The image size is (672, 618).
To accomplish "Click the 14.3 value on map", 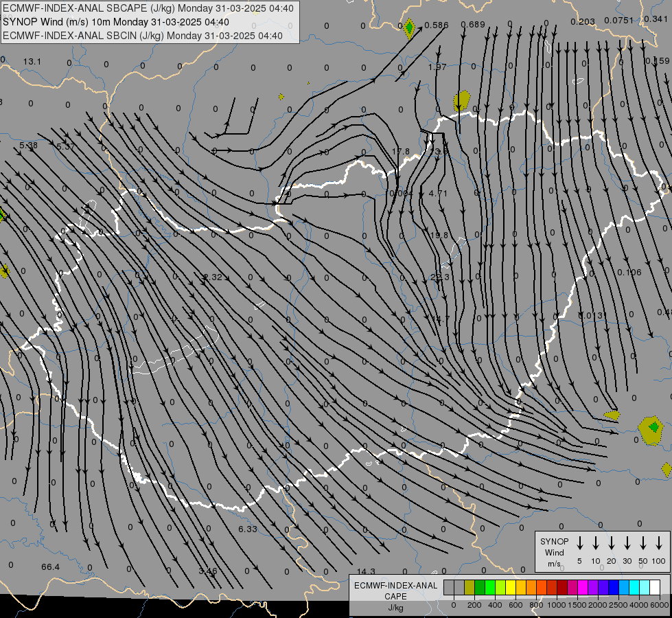I will (366, 571).
